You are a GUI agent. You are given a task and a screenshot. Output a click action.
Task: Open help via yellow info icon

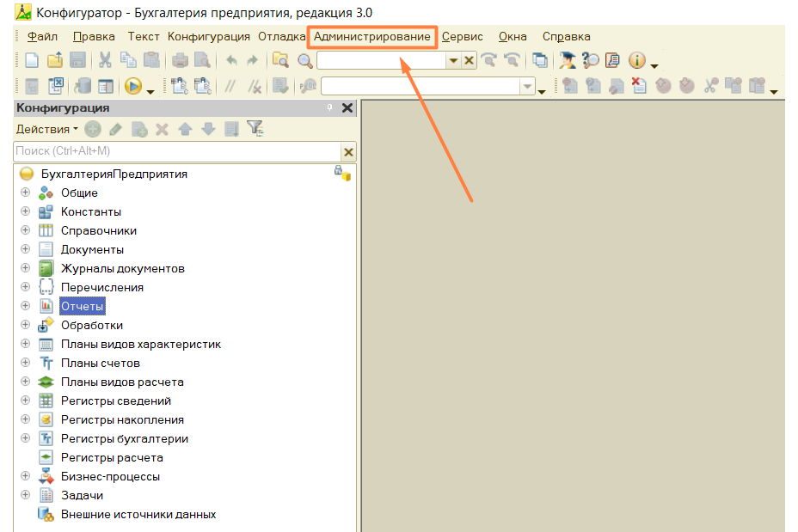[636, 60]
